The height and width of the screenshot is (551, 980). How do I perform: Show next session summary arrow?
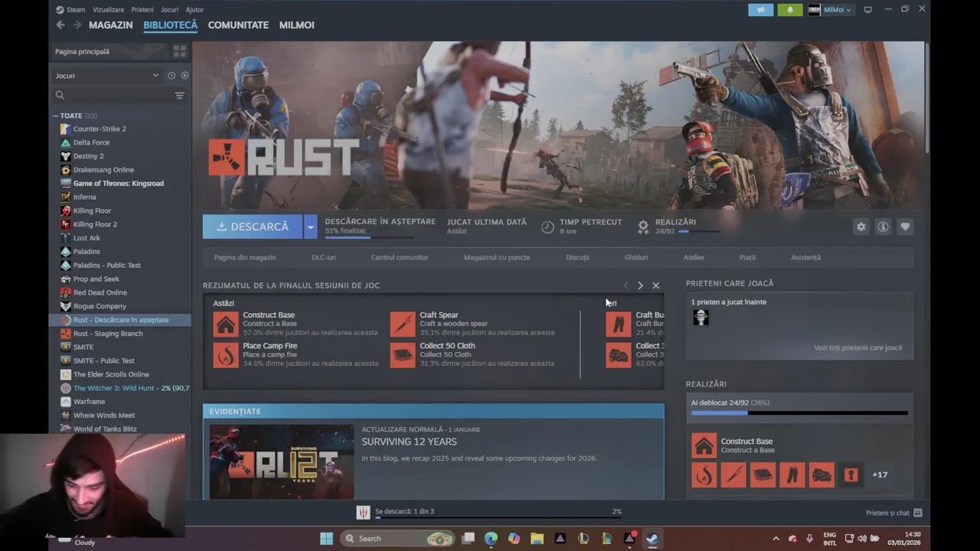click(x=640, y=285)
